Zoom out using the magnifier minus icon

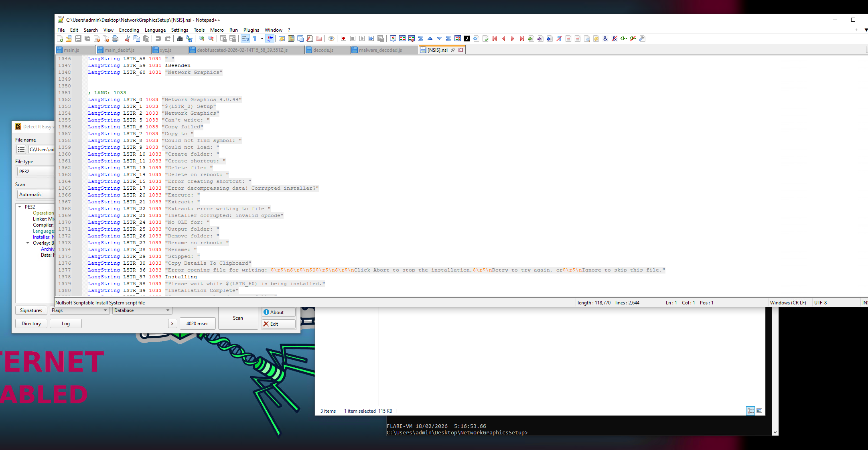(211, 39)
